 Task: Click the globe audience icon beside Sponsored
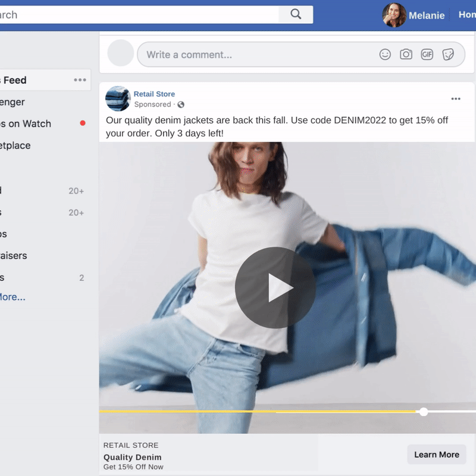(181, 105)
